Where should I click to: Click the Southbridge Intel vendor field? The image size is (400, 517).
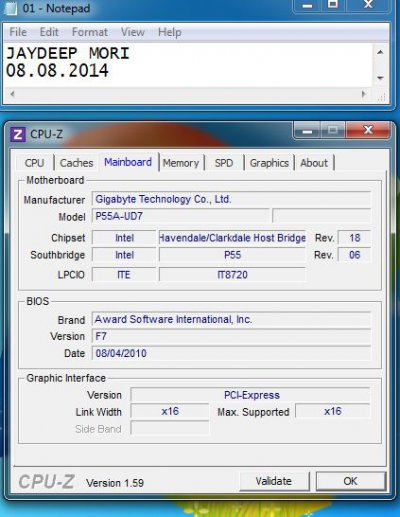click(124, 255)
